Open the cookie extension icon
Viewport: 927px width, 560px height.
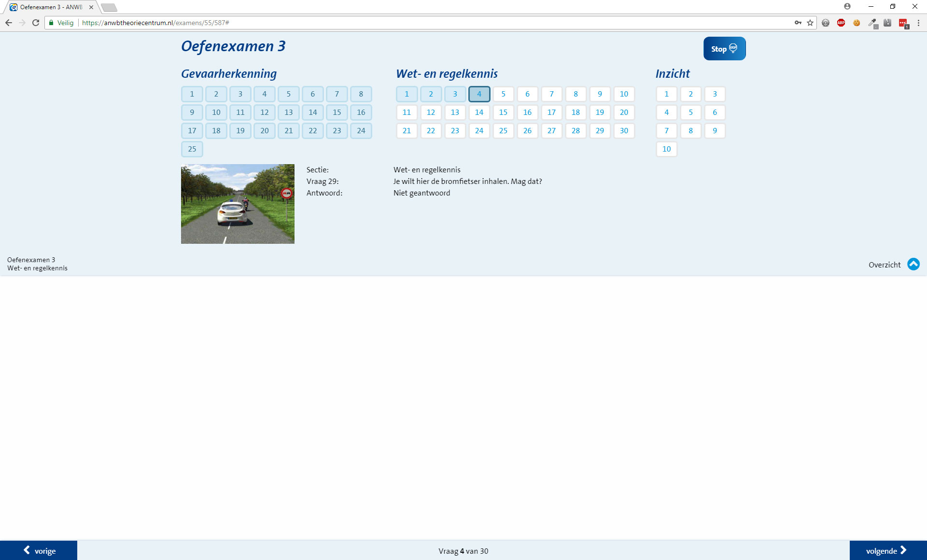pos(857,23)
